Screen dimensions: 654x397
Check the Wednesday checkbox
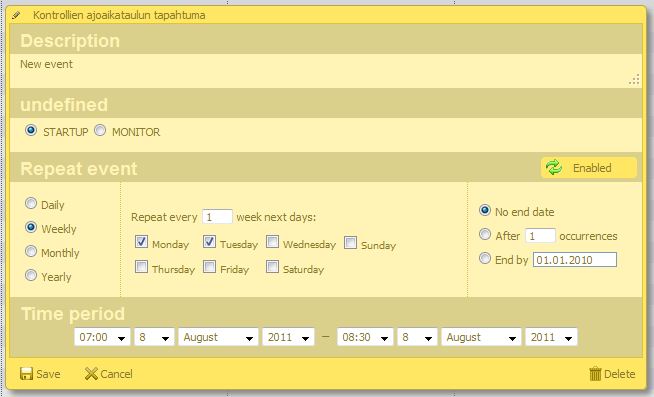tap(272, 242)
